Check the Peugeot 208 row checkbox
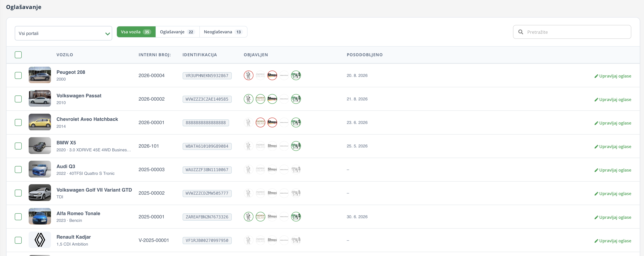The image size is (644, 256). [18, 75]
